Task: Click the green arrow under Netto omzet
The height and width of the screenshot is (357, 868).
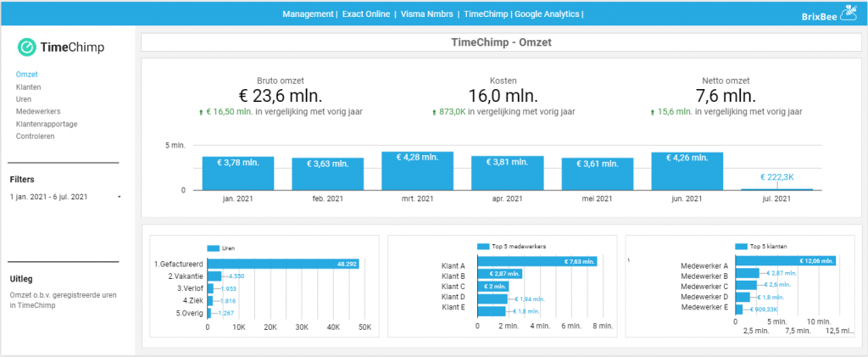Action: [654, 113]
